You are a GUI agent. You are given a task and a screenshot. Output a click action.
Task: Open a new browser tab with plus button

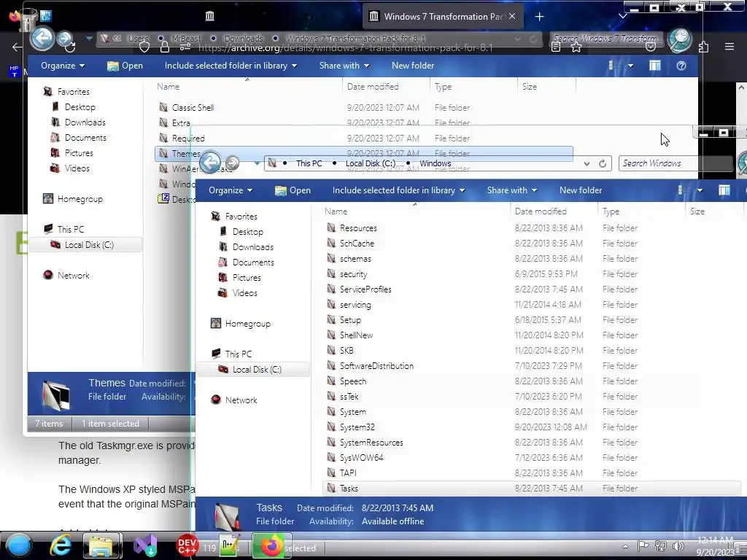click(x=539, y=17)
